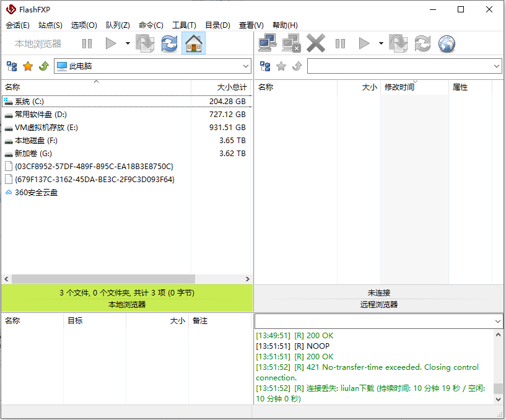Viewport: 506px width, 420px height.
Task: Open the 选项(O) menu
Action: coord(84,25)
